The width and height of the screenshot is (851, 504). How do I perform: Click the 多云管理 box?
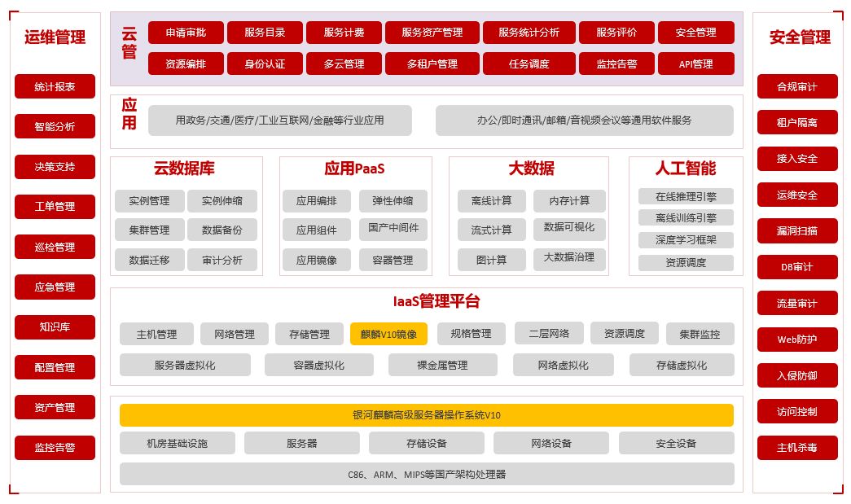[344, 64]
